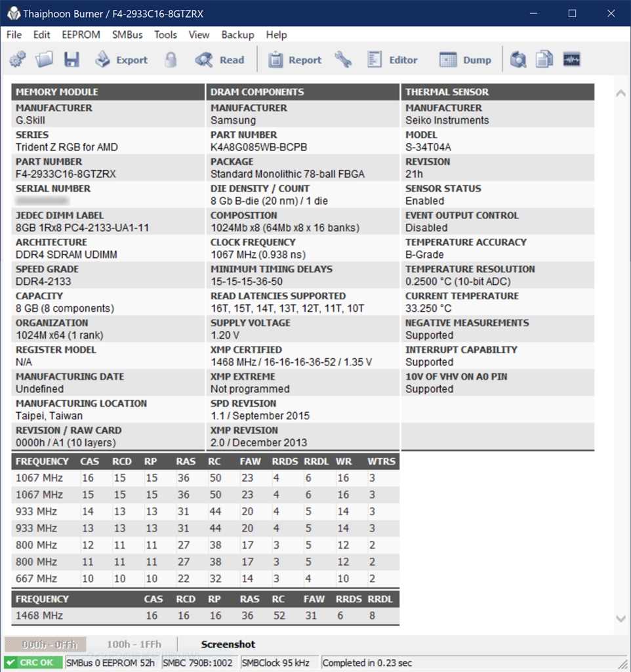The height and width of the screenshot is (672, 631).
Task: Click the Thaiphoon Burner app logo
Action: tap(14, 13)
